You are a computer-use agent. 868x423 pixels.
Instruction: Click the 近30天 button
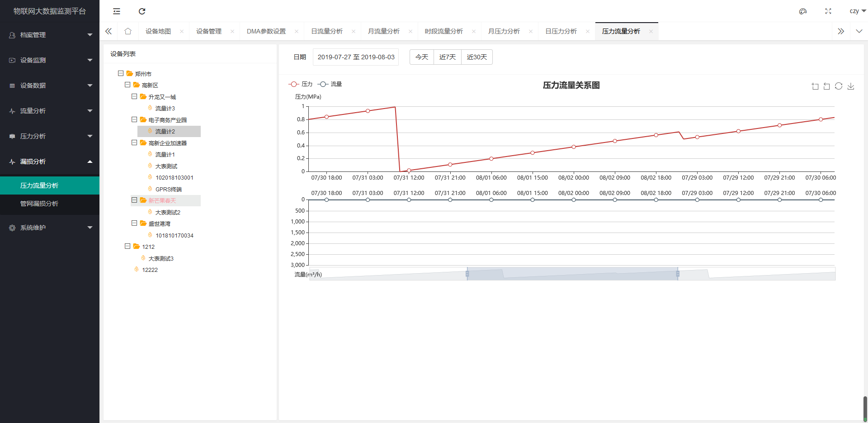[x=476, y=57]
